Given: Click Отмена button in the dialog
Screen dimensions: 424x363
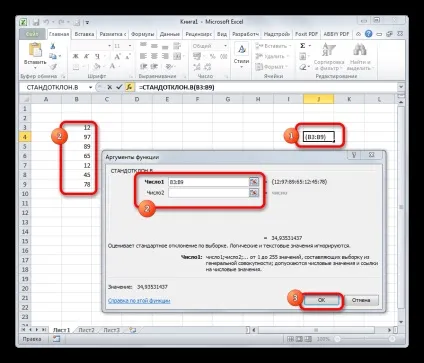Looking at the screenshot, I should point(361,300).
